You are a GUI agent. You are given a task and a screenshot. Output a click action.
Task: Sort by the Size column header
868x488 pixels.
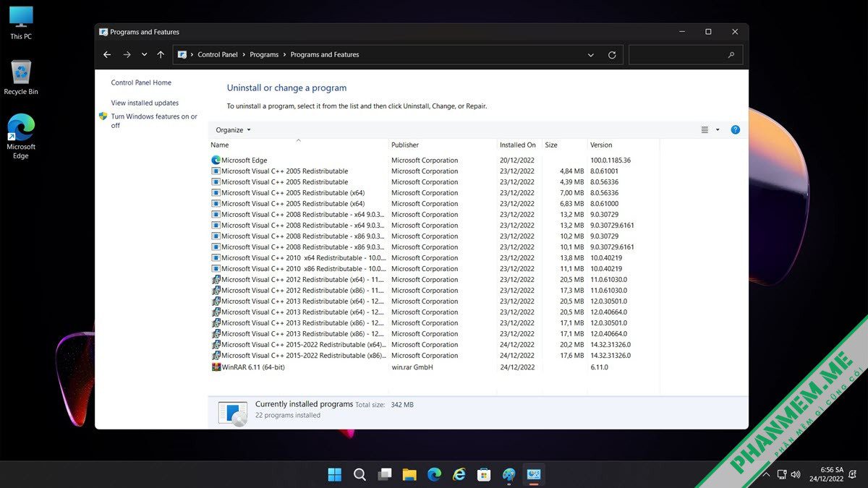[564, 145]
